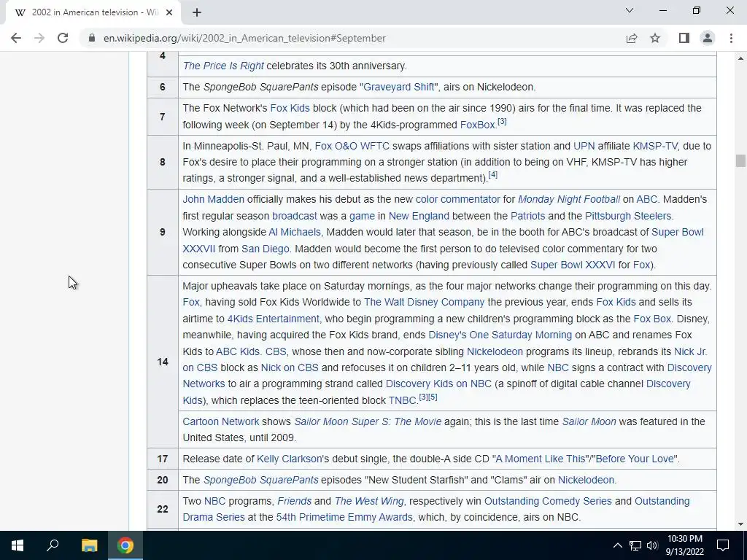Go back to the previous page
Screen dimensions: 747x560
(x=16, y=38)
